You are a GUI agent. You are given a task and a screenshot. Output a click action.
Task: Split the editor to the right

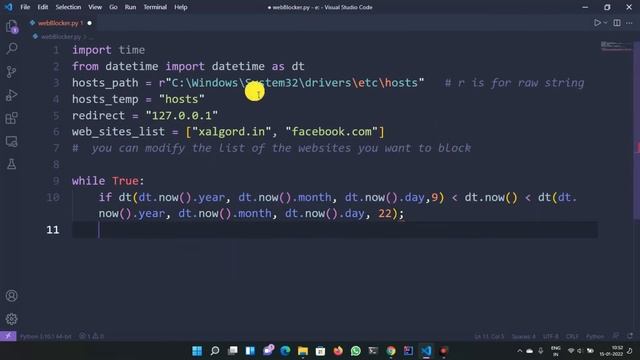617,23
